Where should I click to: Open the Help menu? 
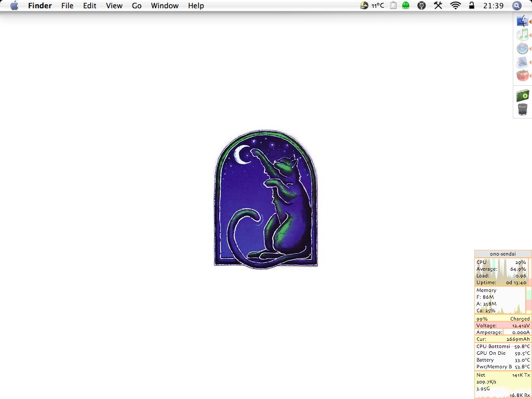196,6
